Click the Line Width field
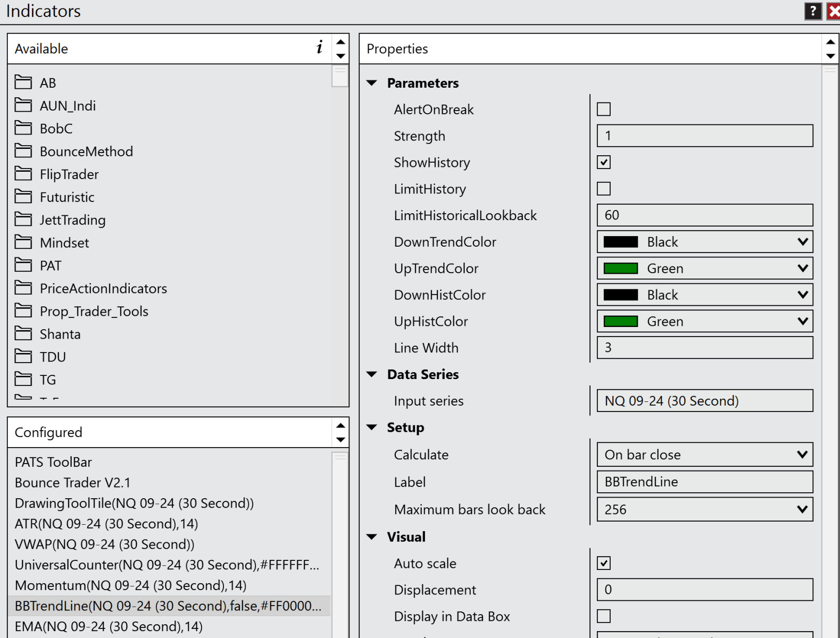Viewport: 840px width, 638px height. tap(705, 348)
